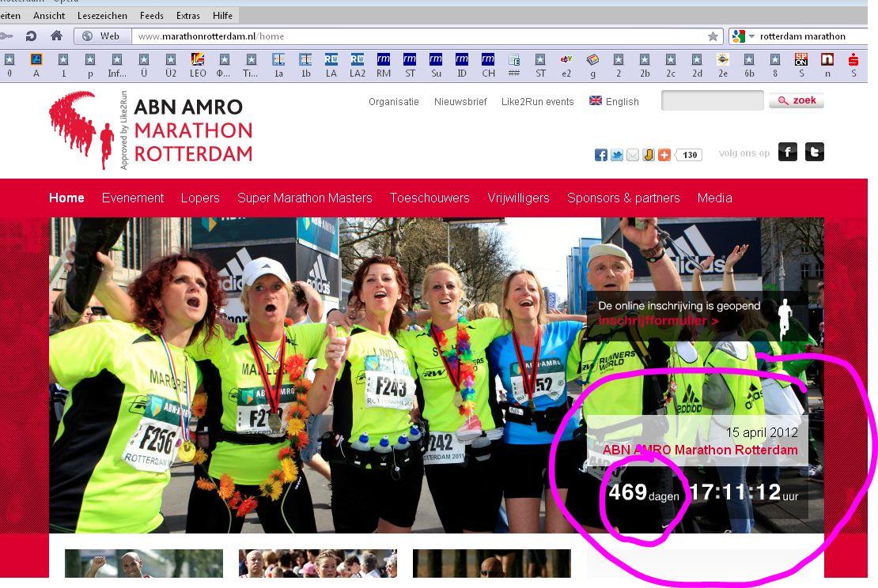Viewport: 878px width, 588px height.
Task: Share by email via envelope icon
Action: pyautogui.click(x=632, y=155)
